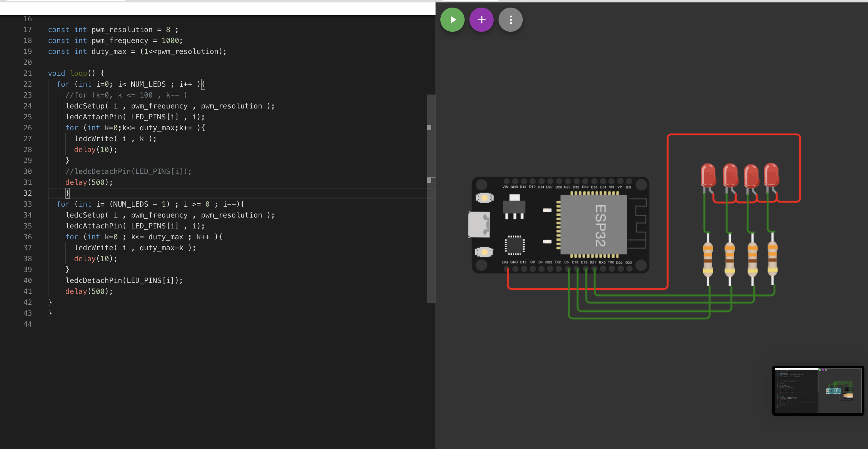868x449 pixels.
Task: Click the duty_max declaration on line 19
Action: (137, 51)
